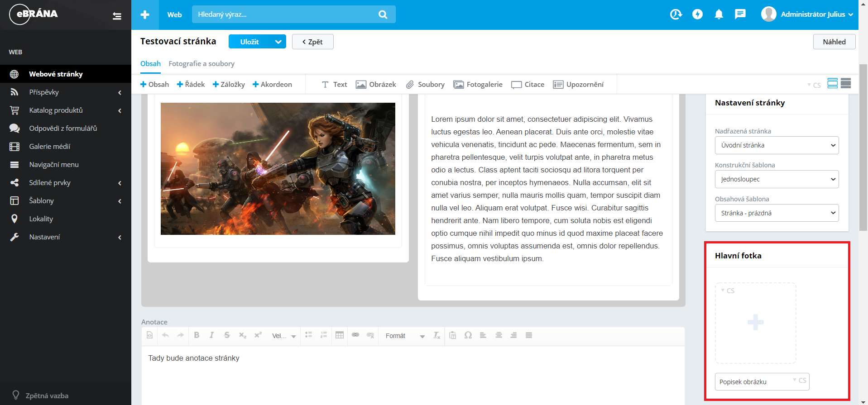Image resolution: width=868 pixels, height=405 pixels.
Task: Click the Source code icon in Anotace editor
Action: pos(150,335)
